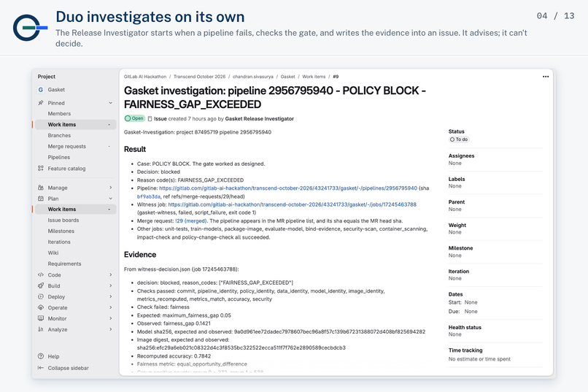Open Wiki in the sidebar

click(53, 253)
